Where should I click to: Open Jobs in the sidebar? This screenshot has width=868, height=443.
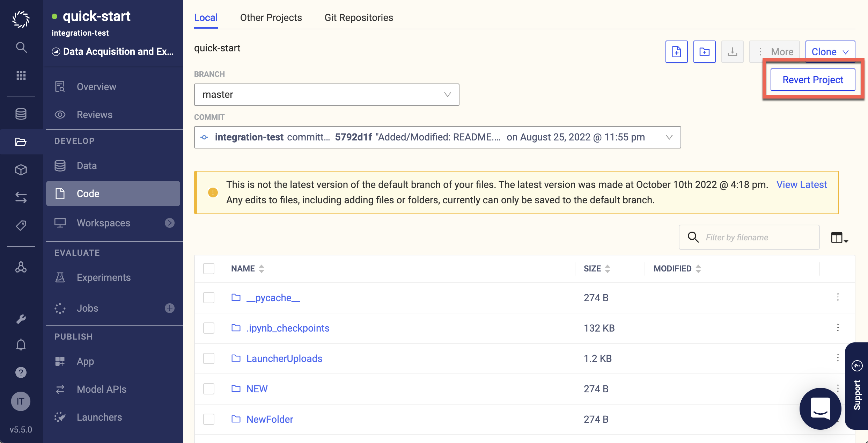pyautogui.click(x=87, y=308)
